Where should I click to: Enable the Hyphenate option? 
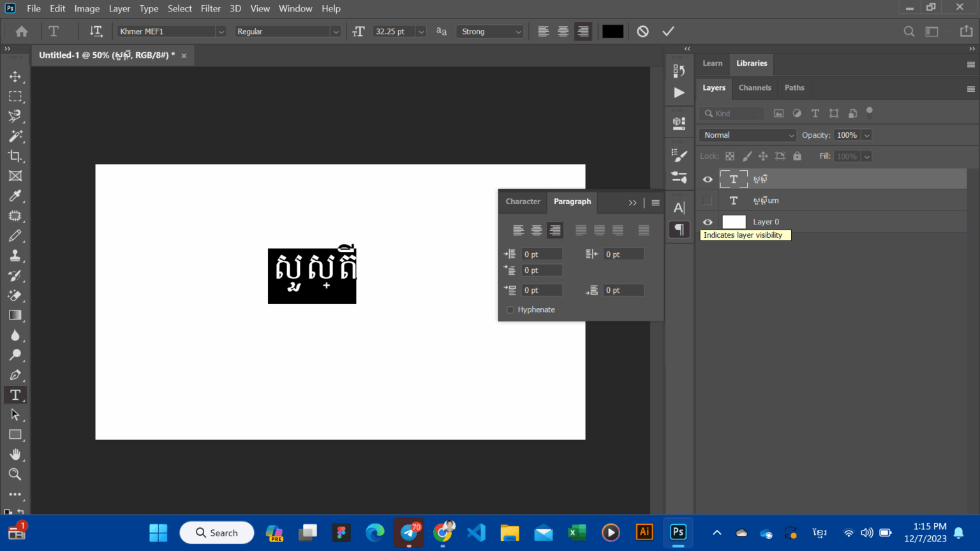[510, 309]
